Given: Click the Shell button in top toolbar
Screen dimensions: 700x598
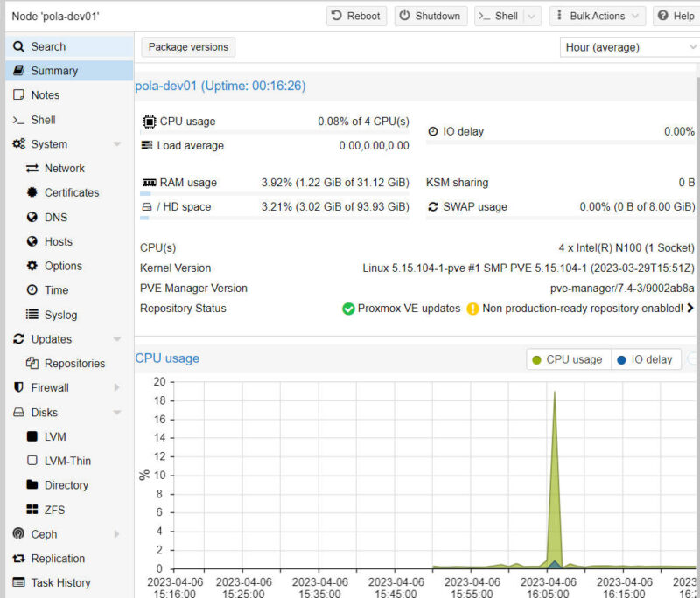Looking at the screenshot, I should [499, 16].
